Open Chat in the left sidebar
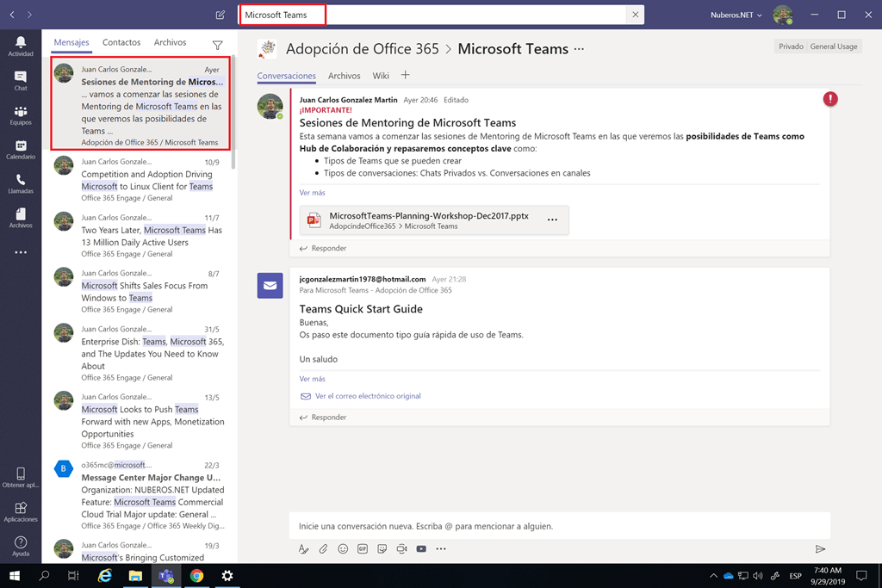The width and height of the screenshot is (882, 588). click(21, 80)
